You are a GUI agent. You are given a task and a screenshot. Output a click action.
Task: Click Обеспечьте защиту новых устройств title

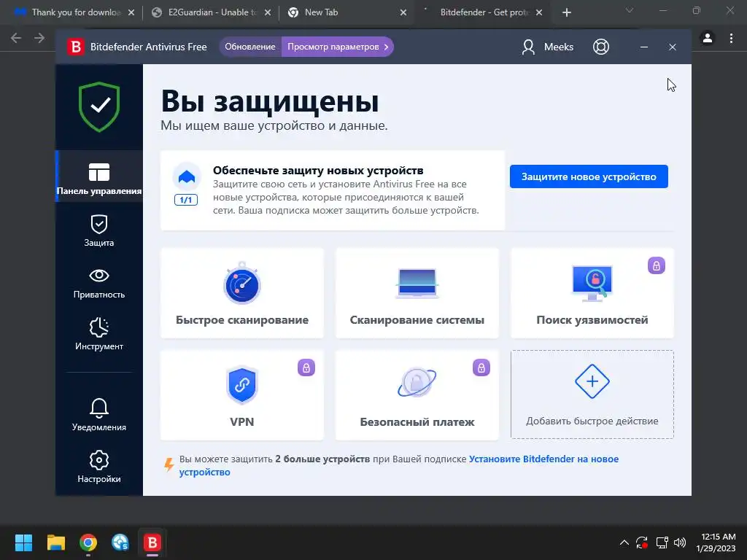click(318, 171)
